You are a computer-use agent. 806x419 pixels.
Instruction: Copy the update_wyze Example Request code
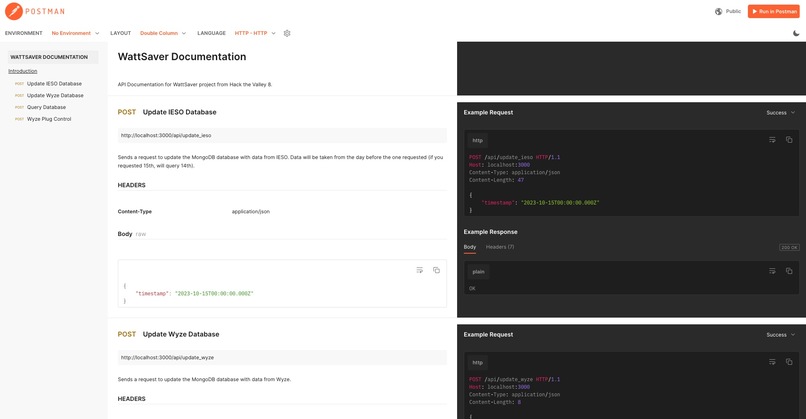[x=789, y=362]
